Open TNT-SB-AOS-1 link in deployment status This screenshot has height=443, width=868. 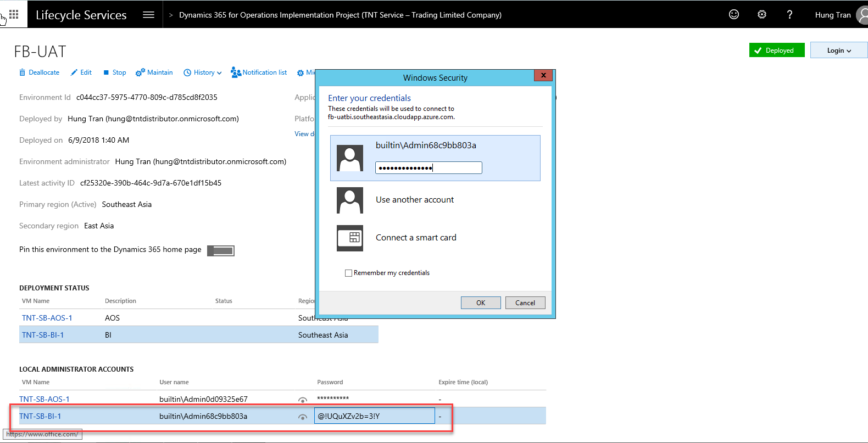point(47,318)
